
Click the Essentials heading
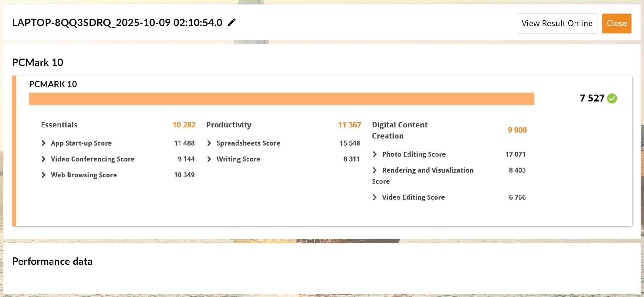(59, 125)
